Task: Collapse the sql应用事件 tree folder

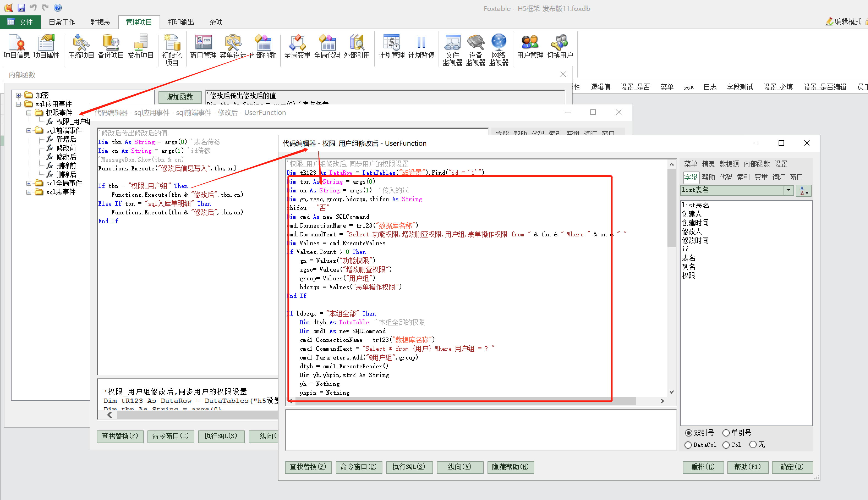Action: point(18,104)
